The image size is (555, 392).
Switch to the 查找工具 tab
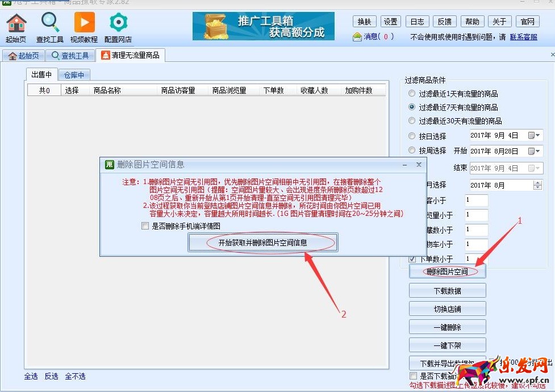pyautogui.click(x=70, y=56)
